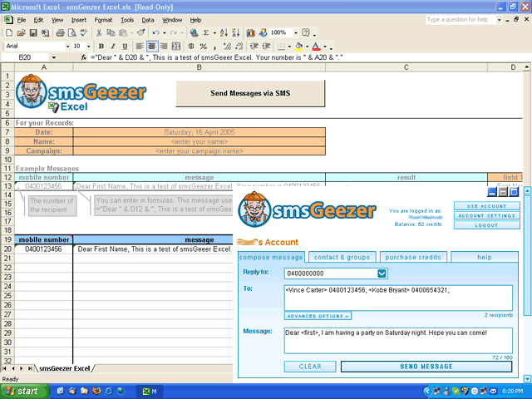The height and width of the screenshot is (399, 532).
Task: Switch to purchase credits tab
Action: pos(413,257)
